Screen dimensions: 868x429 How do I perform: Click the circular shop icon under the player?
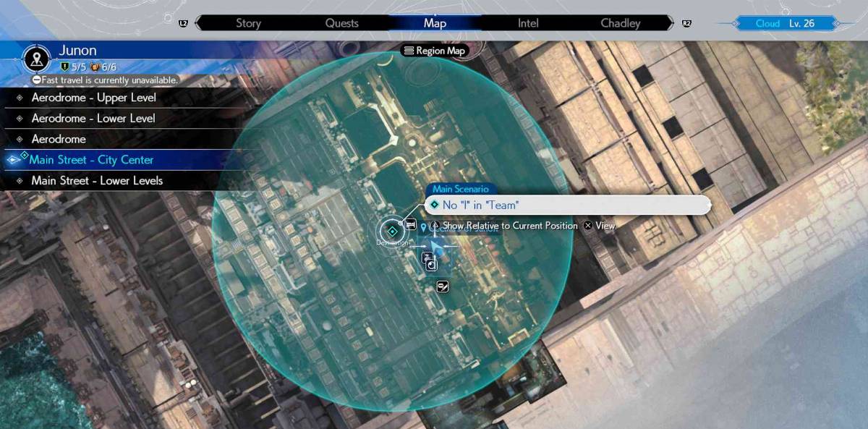(432, 266)
